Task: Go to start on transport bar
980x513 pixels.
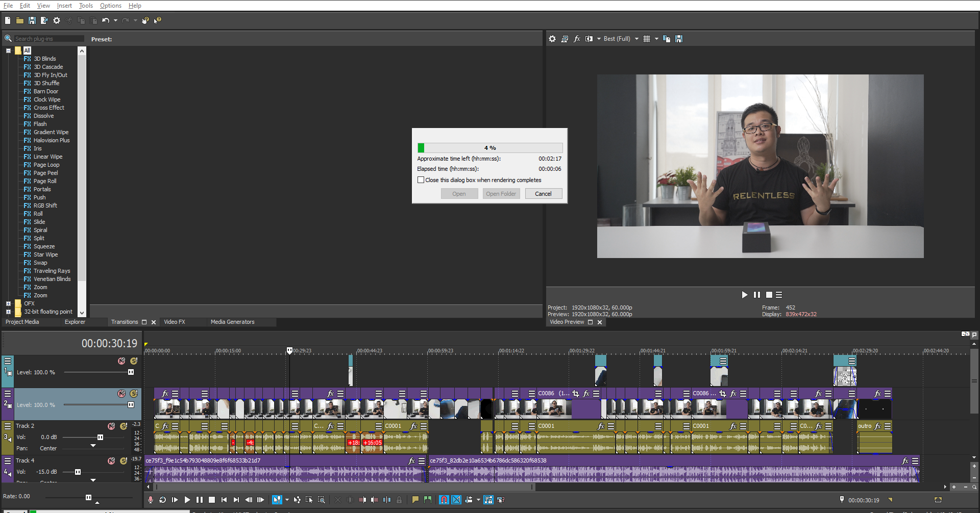Action: coord(224,500)
